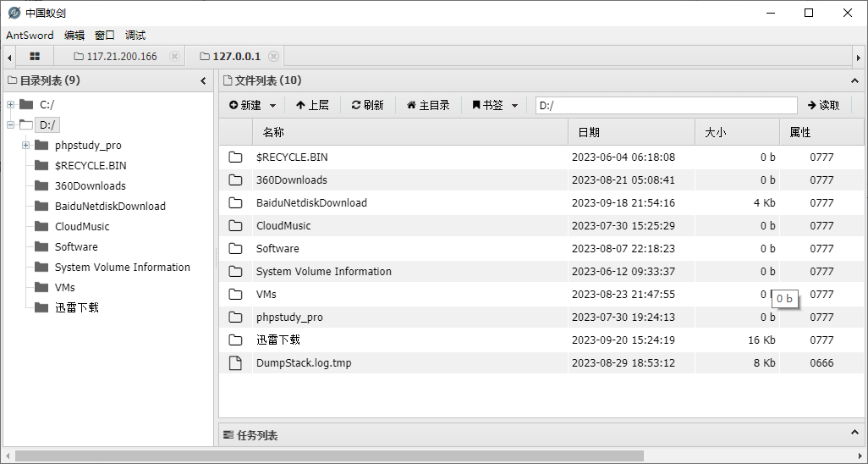Viewport: 868px width, 464px height.
Task: Click the 书签 bookmark button
Action: pos(487,105)
